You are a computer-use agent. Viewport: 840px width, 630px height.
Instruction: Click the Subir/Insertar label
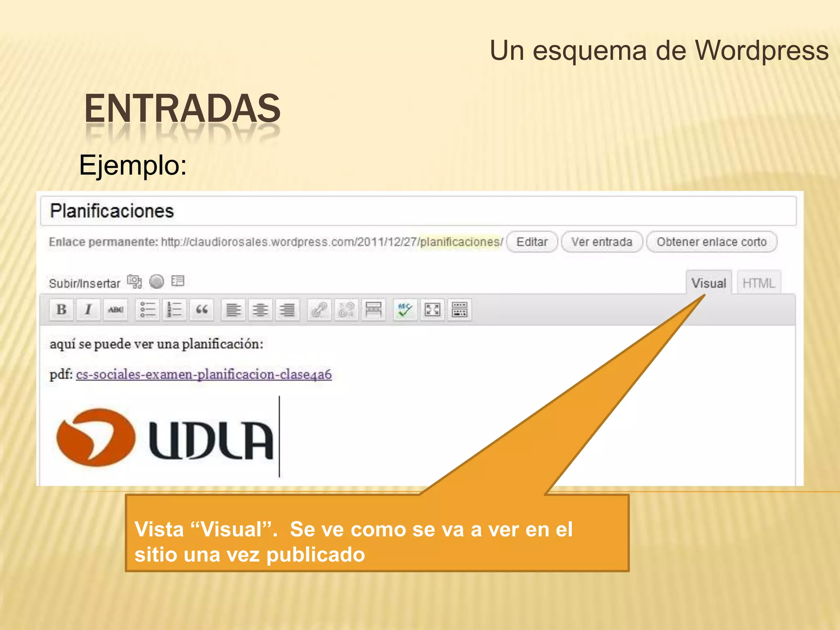click(84, 283)
